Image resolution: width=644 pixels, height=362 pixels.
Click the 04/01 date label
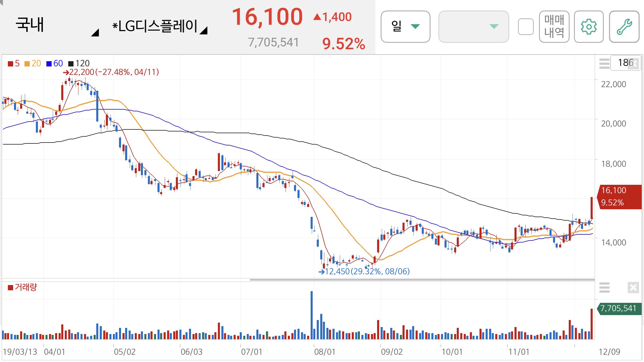tap(55, 352)
